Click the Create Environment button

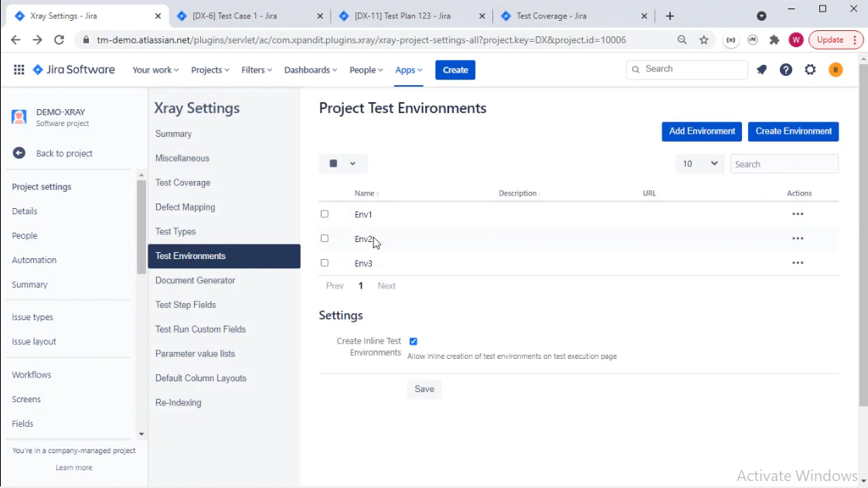click(x=793, y=131)
